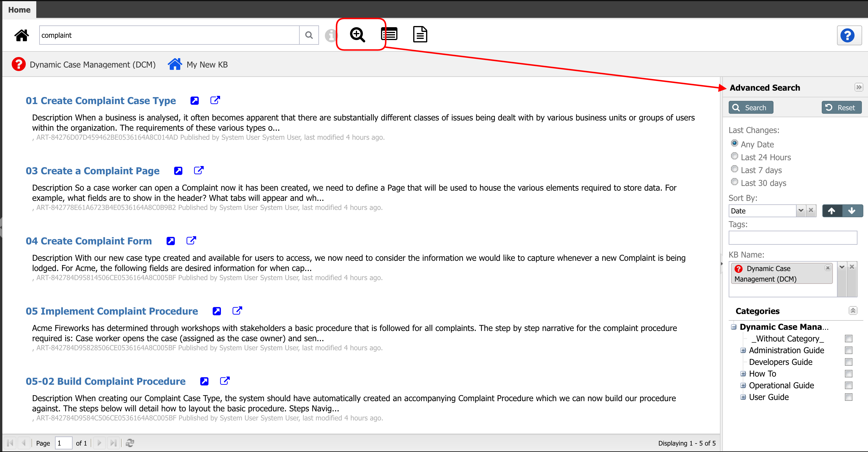Screen dimensions: 868x452
Task: Select Last 7 days option
Action: [x=734, y=169]
